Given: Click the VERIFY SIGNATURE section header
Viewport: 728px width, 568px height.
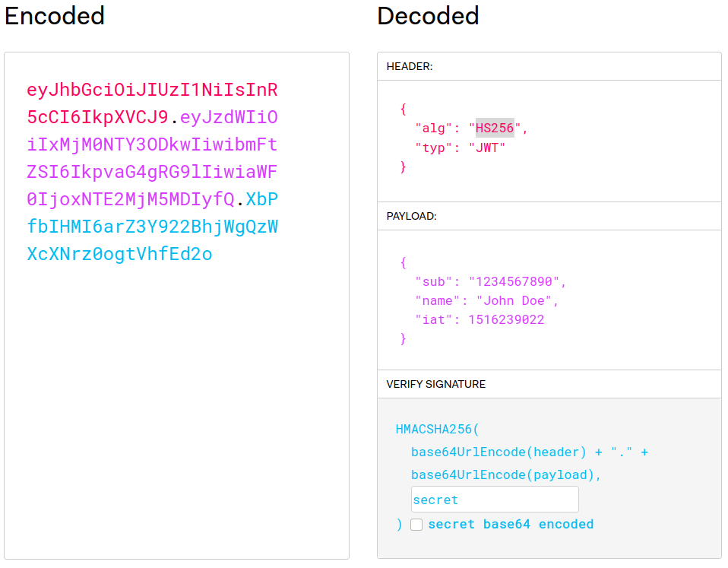Looking at the screenshot, I should click(434, 384).
